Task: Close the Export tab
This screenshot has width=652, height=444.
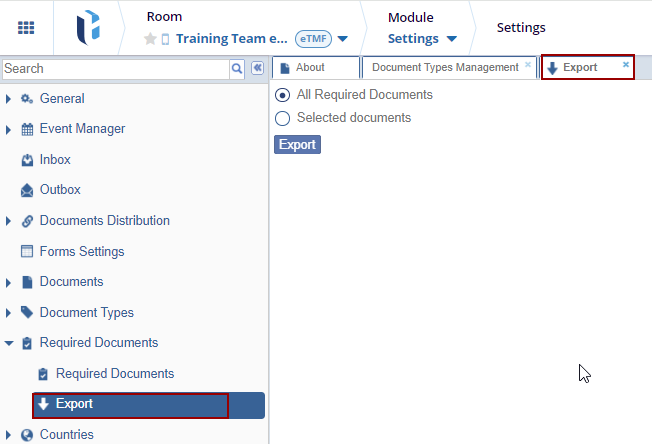Action: pyautogui.click(x=626, y=64)
